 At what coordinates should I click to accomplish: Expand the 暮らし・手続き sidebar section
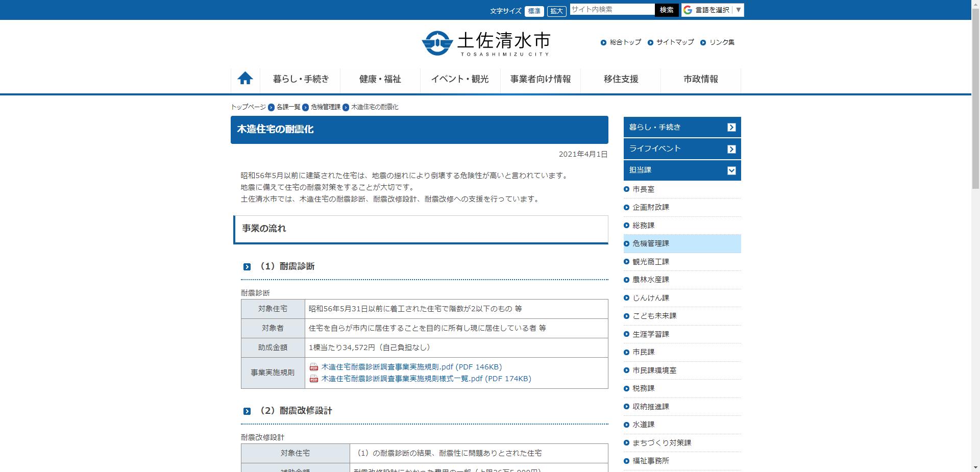(x=682, y=127)
